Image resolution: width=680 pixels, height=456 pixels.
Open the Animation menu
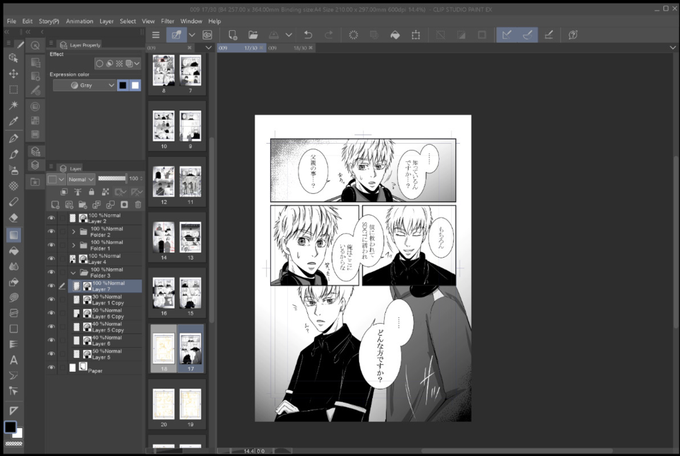(x=79, y=21)
